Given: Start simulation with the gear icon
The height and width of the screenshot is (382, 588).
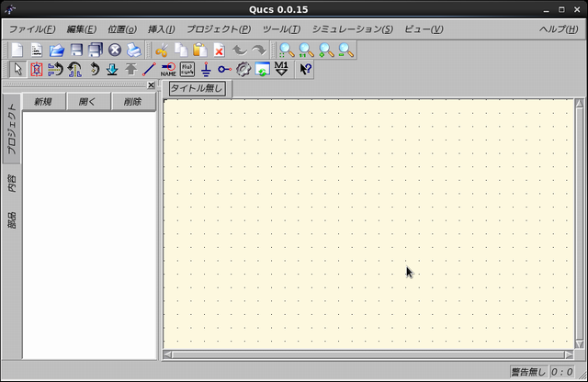Looking at the screenshot, I should [243, 69].
